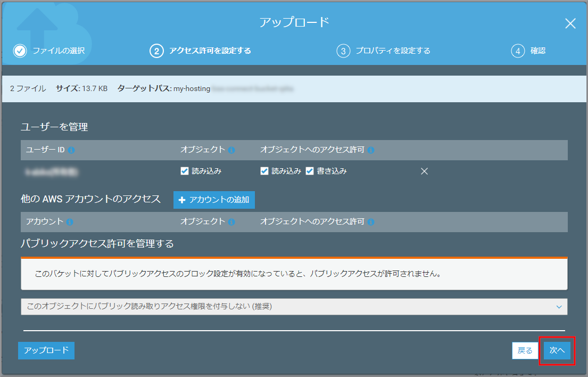Click the アップロード button
Image resolution: width=588 pixels, height=377 pixels.
[46, 350]
